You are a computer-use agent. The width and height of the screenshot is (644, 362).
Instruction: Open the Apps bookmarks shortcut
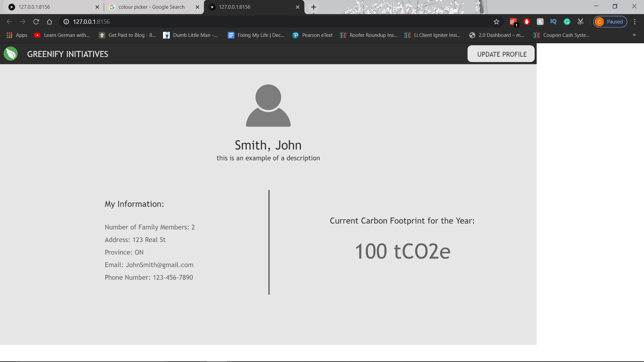pos(17,35)
